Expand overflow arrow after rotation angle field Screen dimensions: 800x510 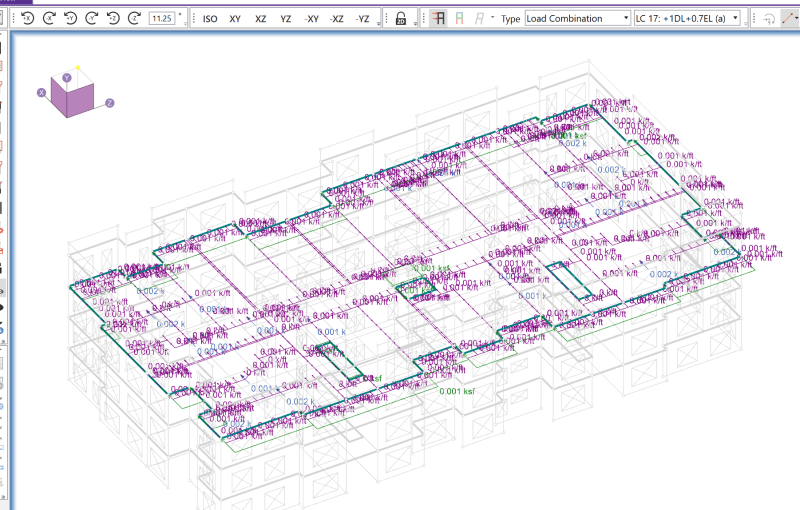(185, 23)
